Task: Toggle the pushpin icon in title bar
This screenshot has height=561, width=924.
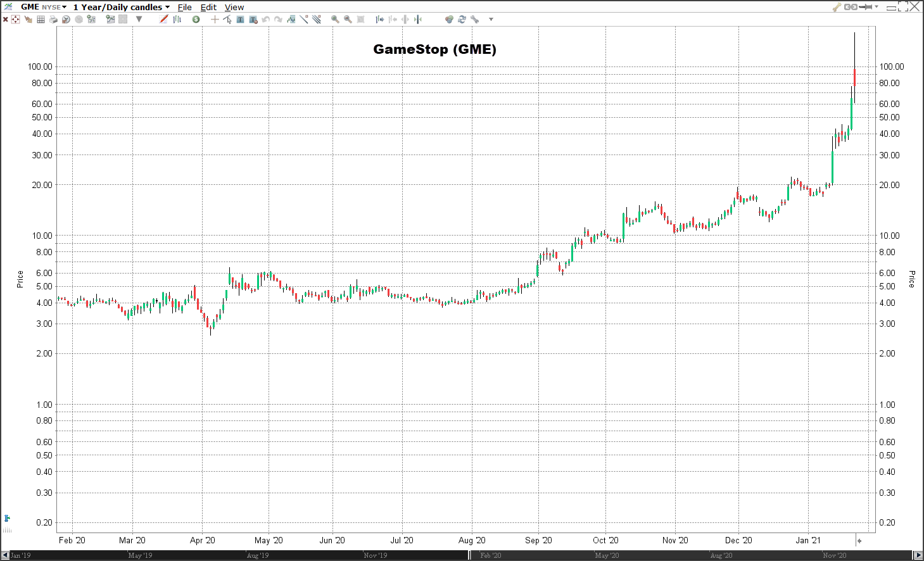Action: [x=866, y=7]
